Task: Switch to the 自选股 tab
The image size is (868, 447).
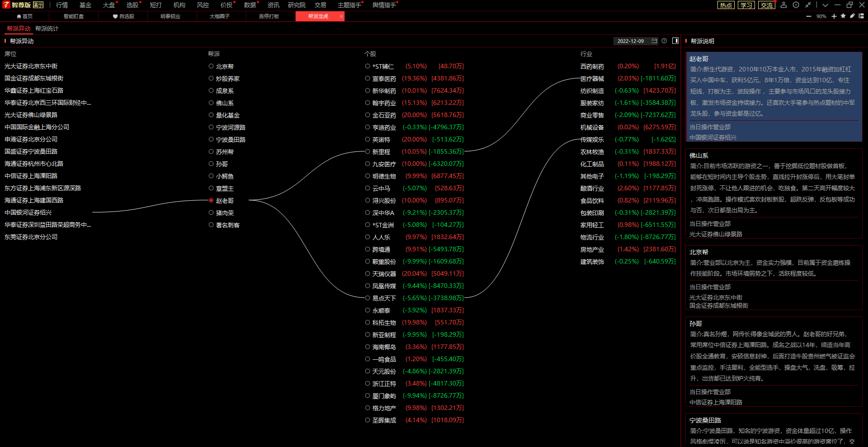Action: pyautogui.click(x=123, y=16)
